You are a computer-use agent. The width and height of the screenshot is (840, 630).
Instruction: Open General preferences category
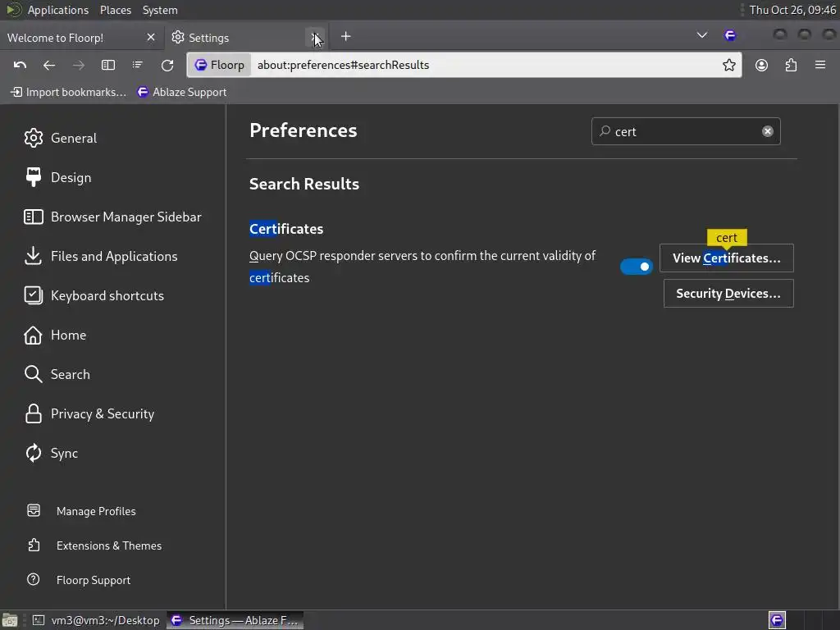(60, 138)
